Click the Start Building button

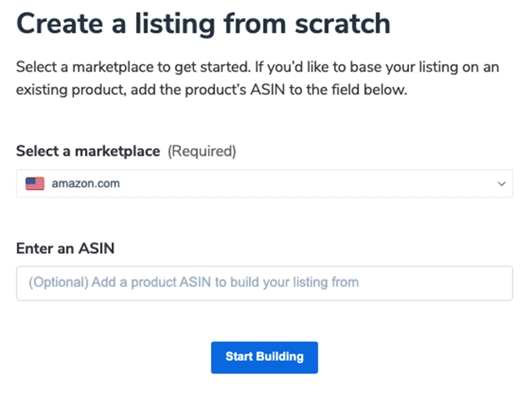[264, 357]
